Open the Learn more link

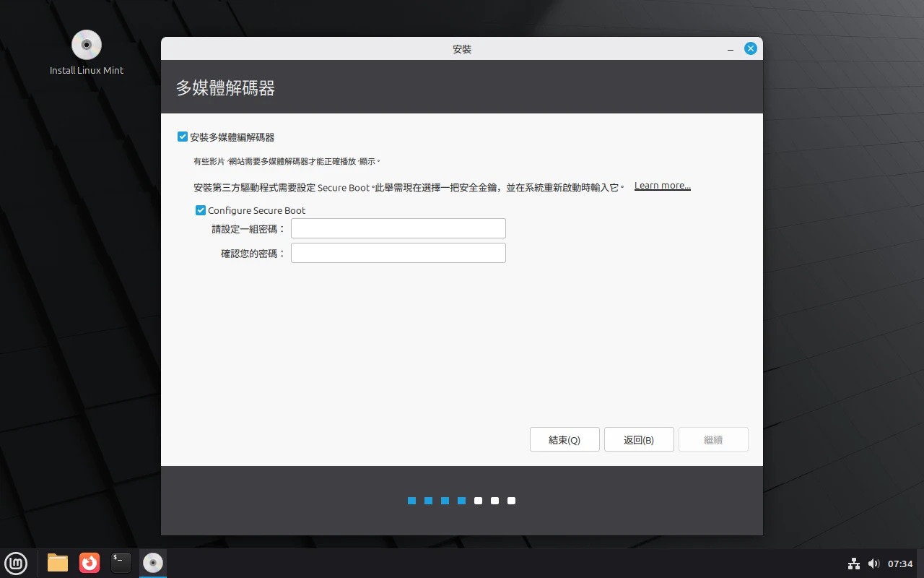(x=662, y=185)
